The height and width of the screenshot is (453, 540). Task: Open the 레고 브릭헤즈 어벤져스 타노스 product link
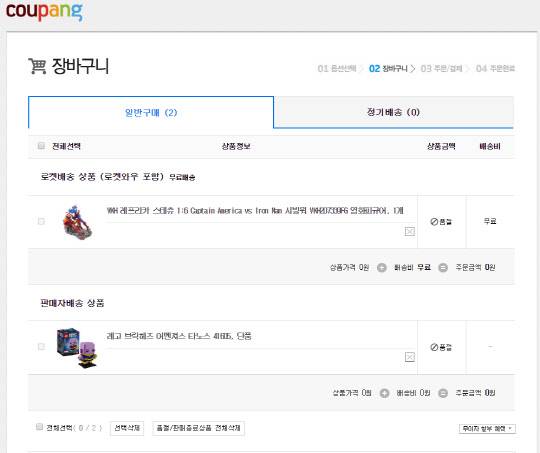pos(179,336)
